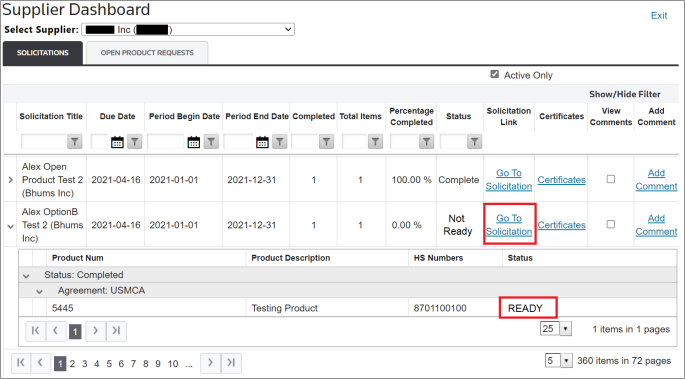685x379 pixels.
Task: Click Solicitation Title filter text box
Action: (44, 141)
